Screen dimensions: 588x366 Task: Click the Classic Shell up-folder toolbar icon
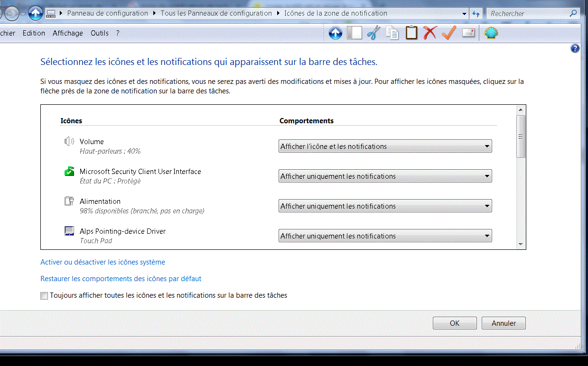(x=336, y=33)
